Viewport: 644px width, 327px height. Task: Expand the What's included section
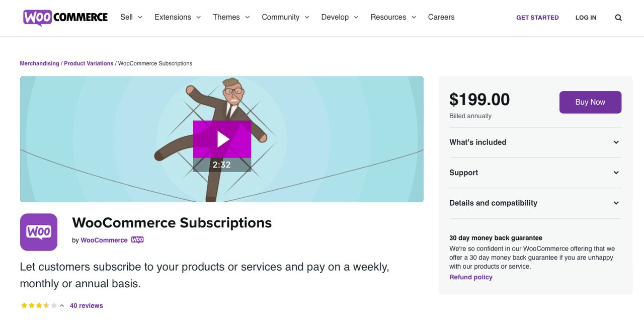(x=535, y=142)
